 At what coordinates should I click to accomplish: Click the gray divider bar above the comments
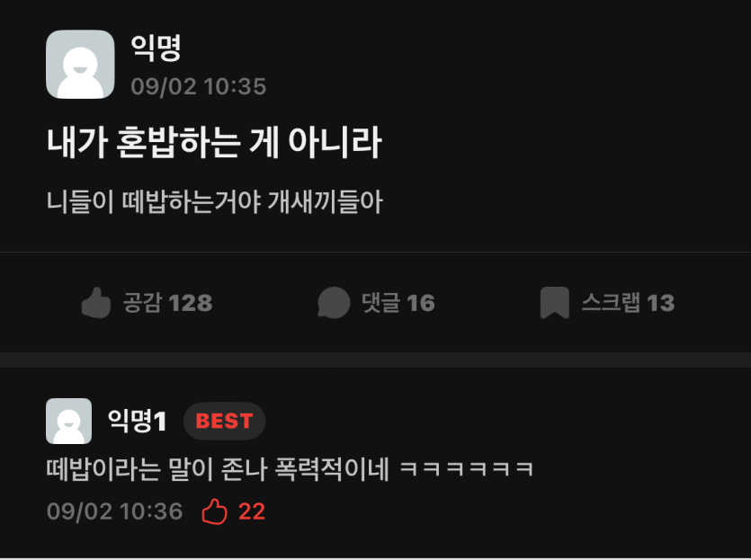coord(376,360)
